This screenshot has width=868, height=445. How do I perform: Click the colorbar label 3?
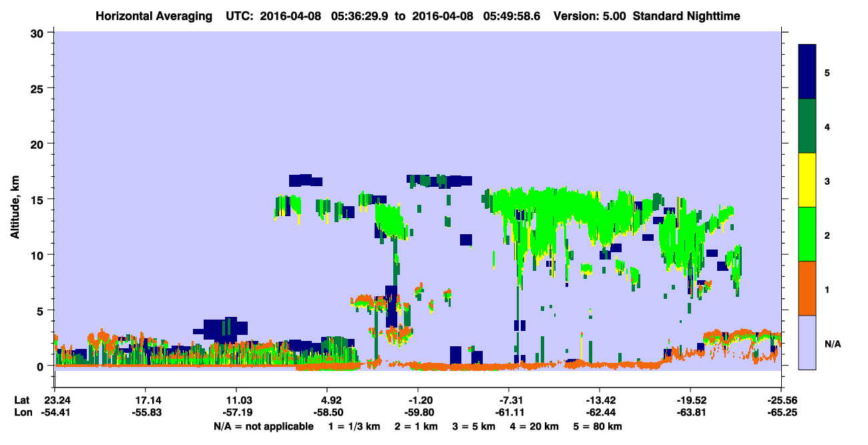(828, 180)
